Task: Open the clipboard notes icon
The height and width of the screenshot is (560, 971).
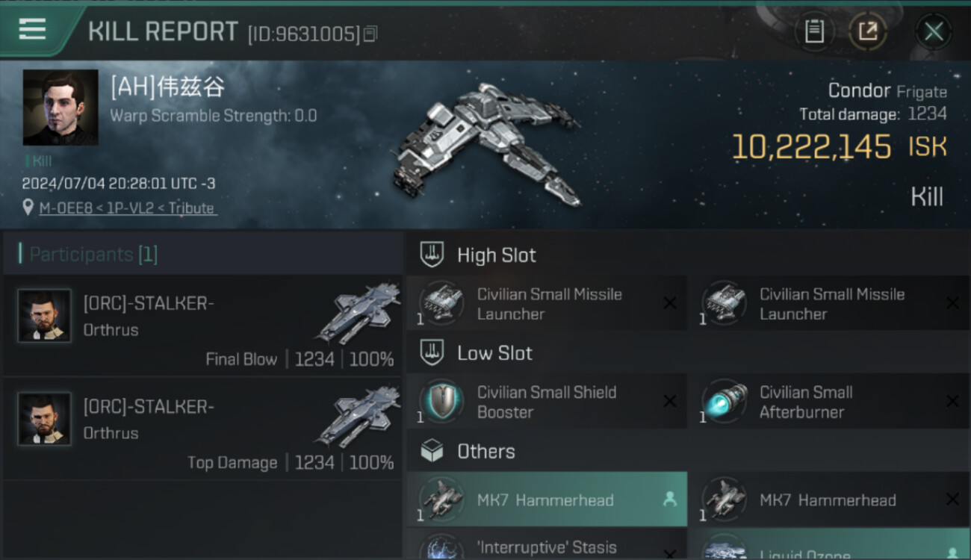Action: (814, 31)
